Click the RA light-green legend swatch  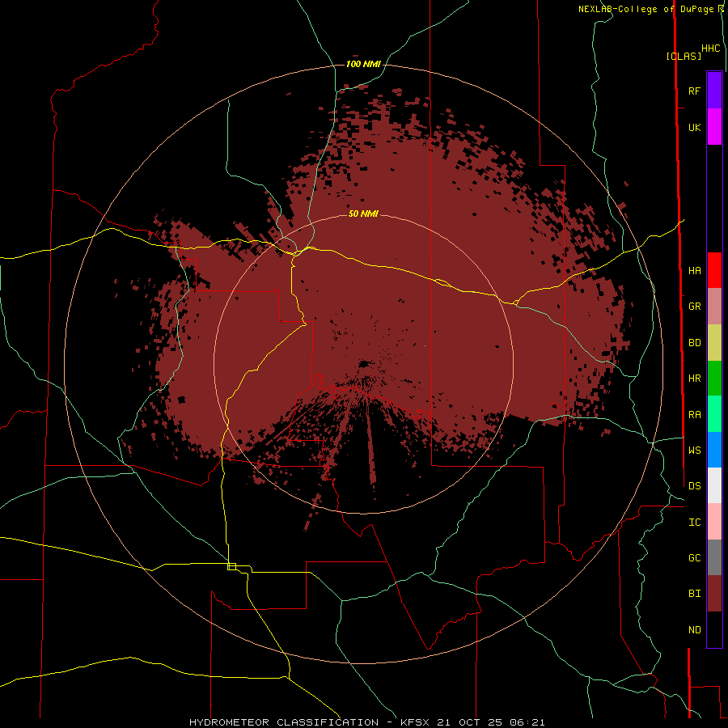click(714, 414)
